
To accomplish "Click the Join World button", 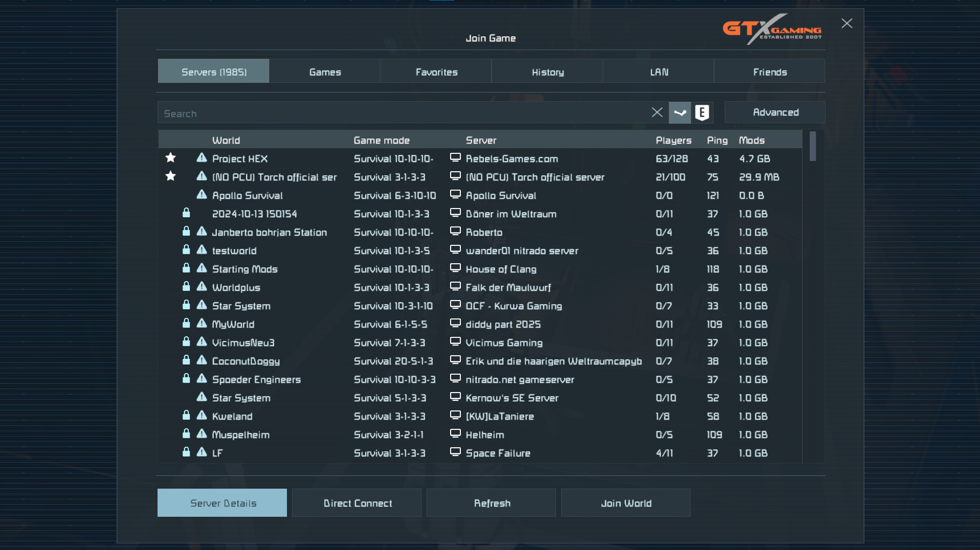I will click(x=626, y=503).
